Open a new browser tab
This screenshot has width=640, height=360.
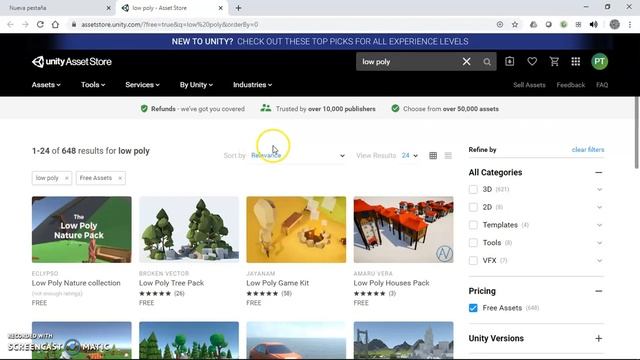tap(238, 8)
